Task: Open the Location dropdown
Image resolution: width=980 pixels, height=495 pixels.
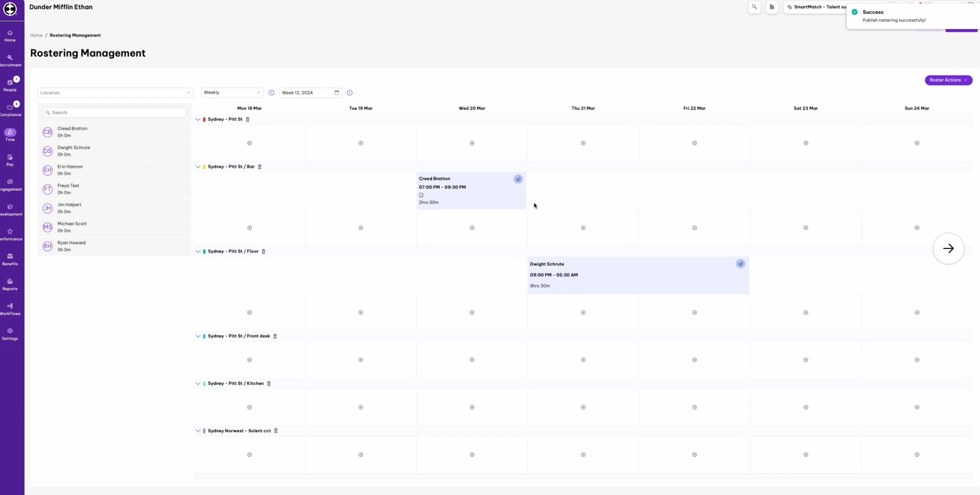Action: 115,93
